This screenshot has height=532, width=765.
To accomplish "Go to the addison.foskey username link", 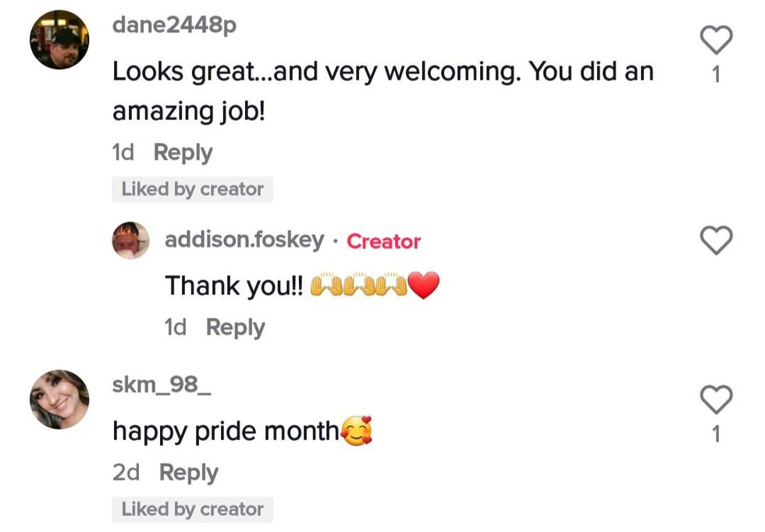I will click(x=244, y=240).
